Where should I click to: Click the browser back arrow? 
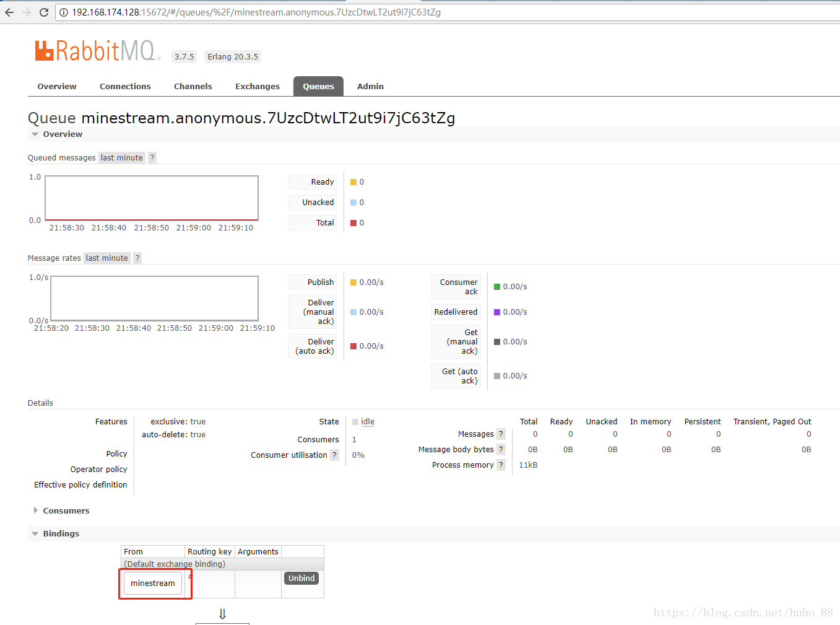tap(9, 12)
